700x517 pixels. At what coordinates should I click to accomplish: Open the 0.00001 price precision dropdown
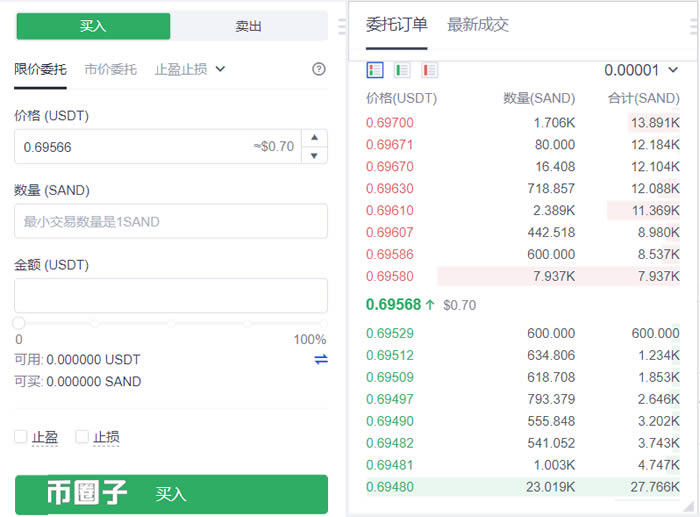641,70
